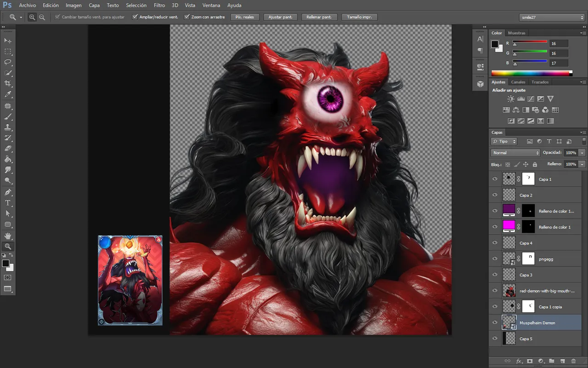
Task: Click the 'Tamaño impr.' button
Action: pyautogui.click(x=360, y=17)
